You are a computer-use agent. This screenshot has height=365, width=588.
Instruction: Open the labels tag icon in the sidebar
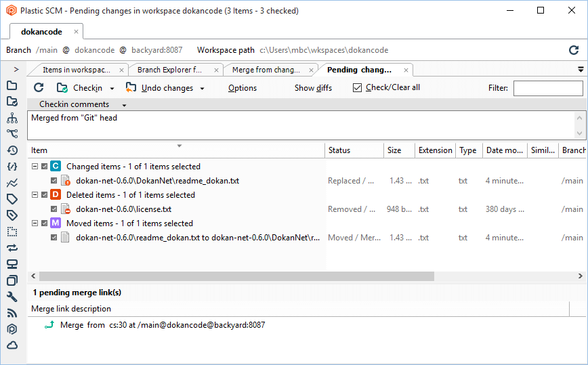[x=12, y=198]
